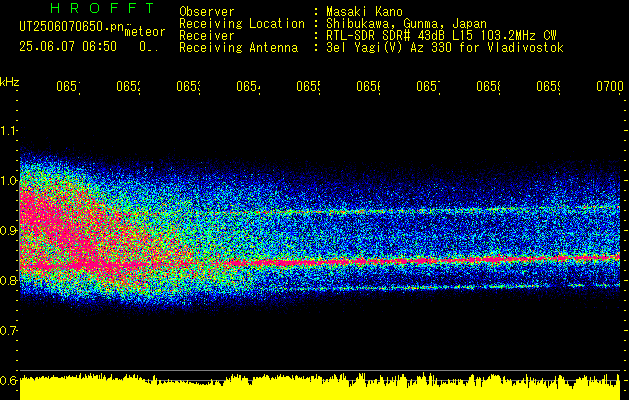
Task: Click the Receiver label
Action: (x=207, y=36)
